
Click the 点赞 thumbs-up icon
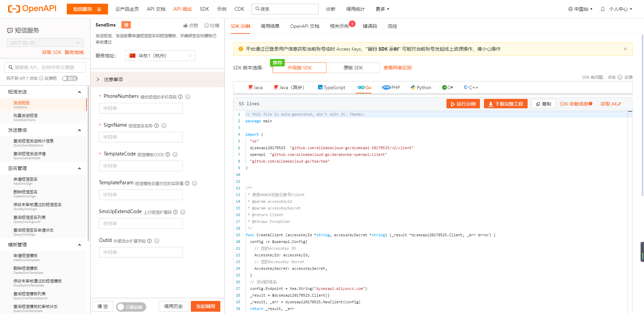pyautogui.click(x=185, y=25)
